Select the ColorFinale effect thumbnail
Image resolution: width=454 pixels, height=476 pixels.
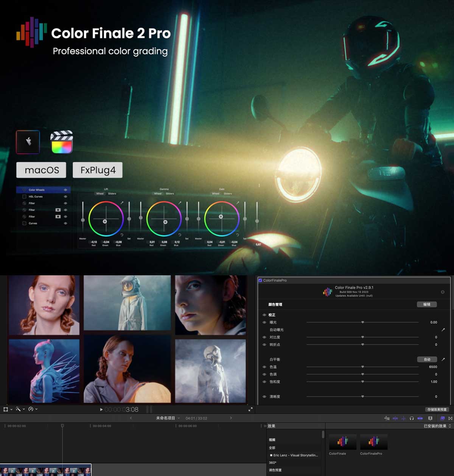point(343,442)
